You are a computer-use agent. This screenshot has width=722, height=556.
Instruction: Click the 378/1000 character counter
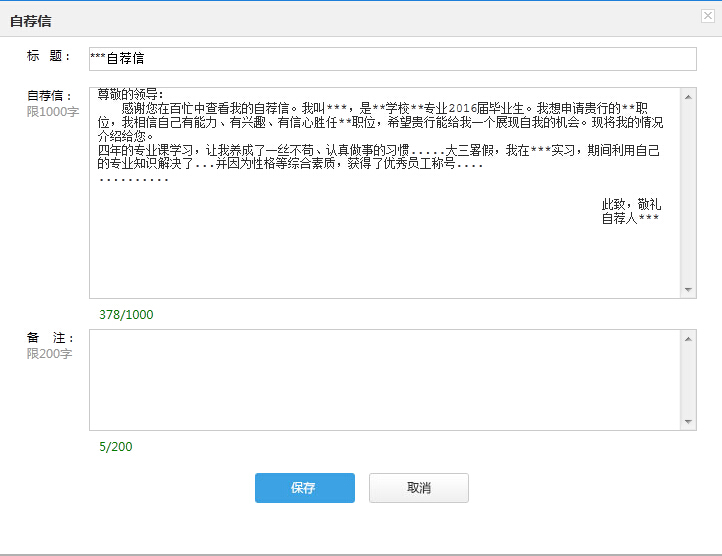coord(126,315)
